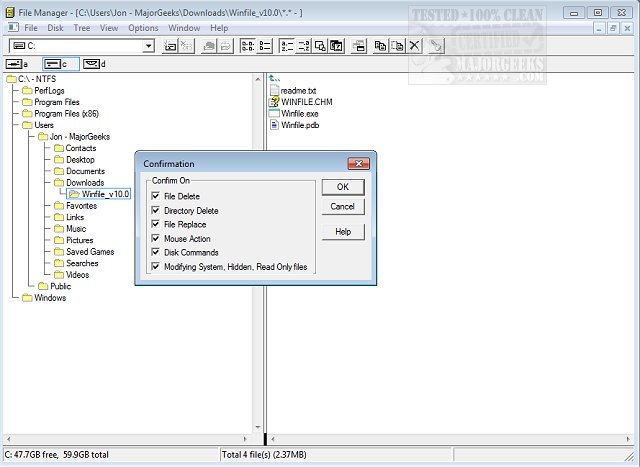Click the New Window toolbar icon
The image size is (640, 467).
click(x=359, y=46)
